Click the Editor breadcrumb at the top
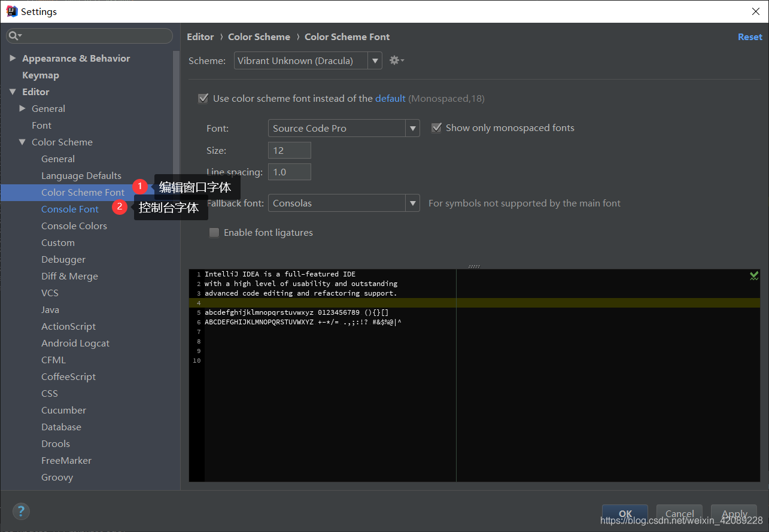 [x=200, y=37]
